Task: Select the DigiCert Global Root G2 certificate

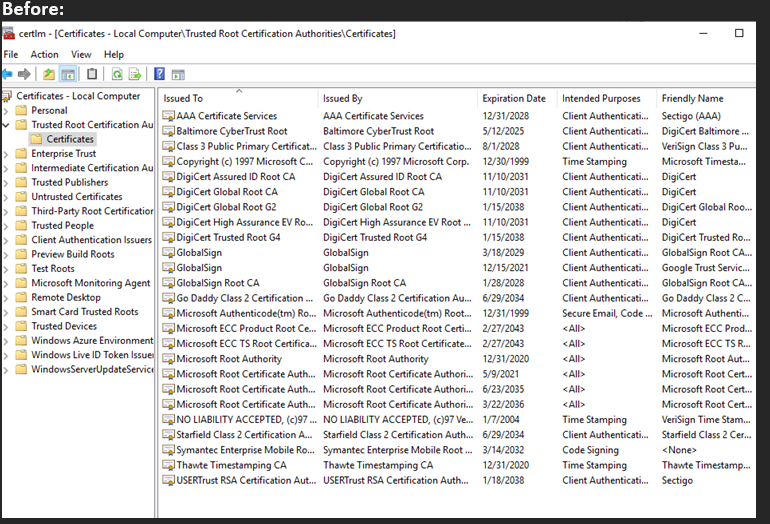Action: [226, 207]
